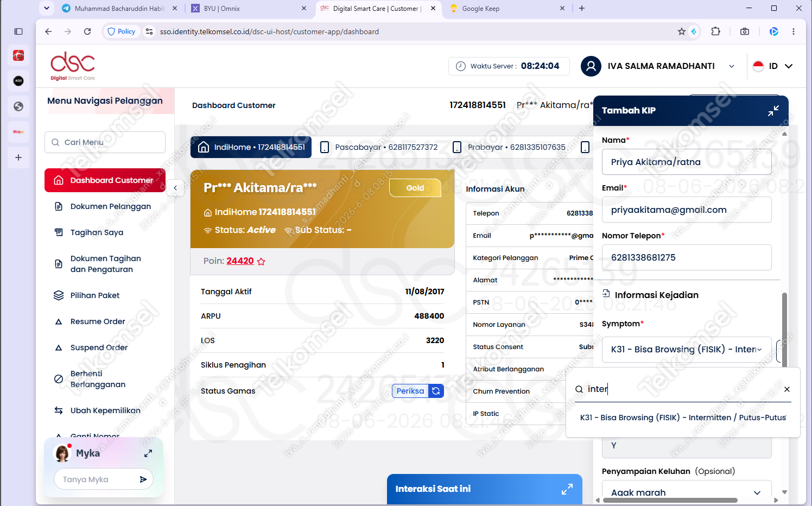812x506 pixels.
Task: Open the 24420 points link
Action: (x=240, y=261)
